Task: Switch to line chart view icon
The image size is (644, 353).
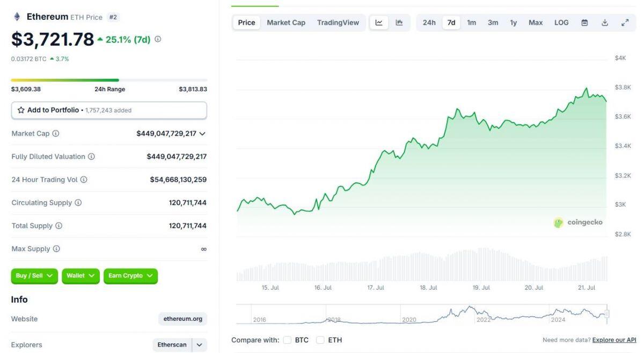Action: coord(379,23)
